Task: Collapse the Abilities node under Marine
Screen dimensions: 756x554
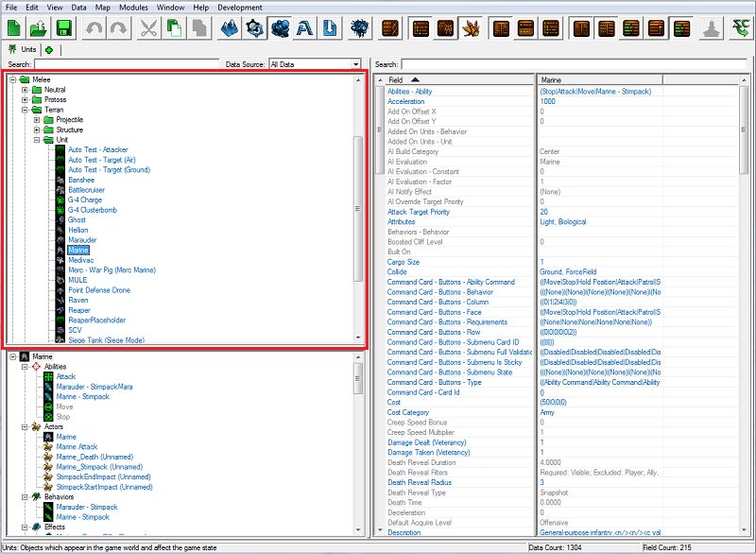Action: [25, 367]
